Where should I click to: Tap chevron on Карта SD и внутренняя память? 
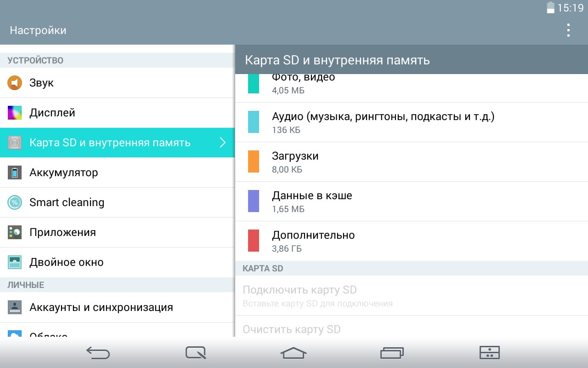223,143
